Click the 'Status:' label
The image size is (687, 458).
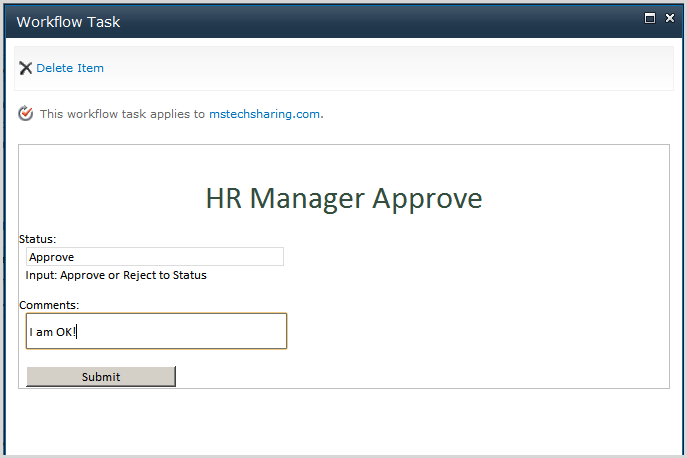(38, 239)
